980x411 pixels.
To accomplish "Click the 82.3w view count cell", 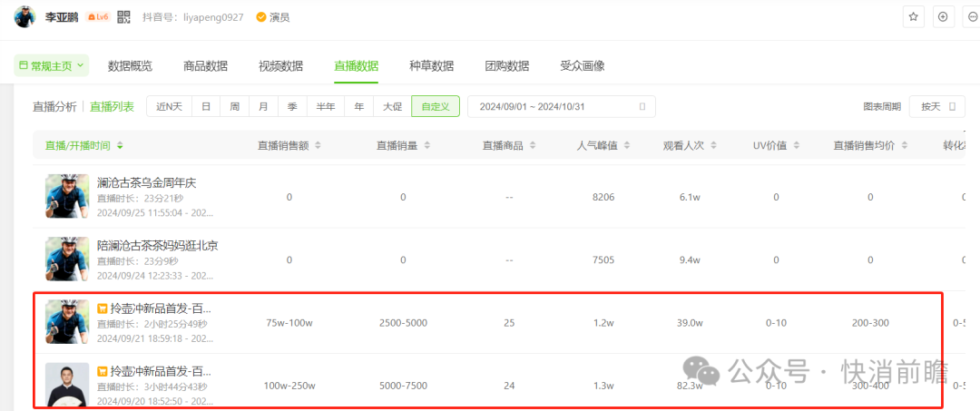I will pos(690,386).
